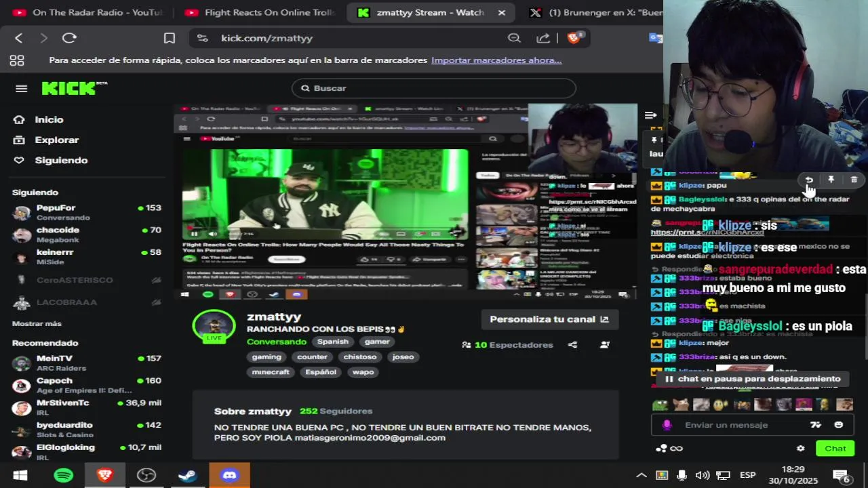Open the bookmarks apps grid icon
Viewport: 868px width, 488px height.
click(x=17, y=60)
